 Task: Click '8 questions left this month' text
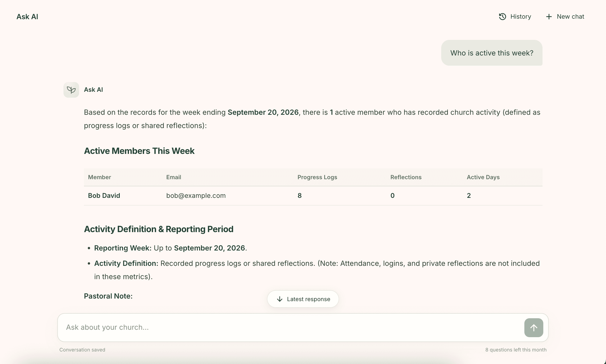click(516, 350)
